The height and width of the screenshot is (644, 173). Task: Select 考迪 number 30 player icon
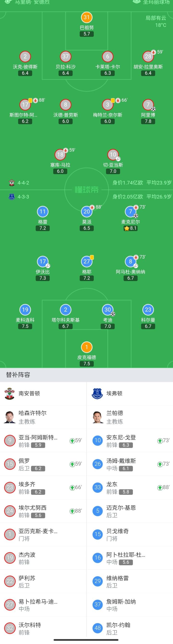coord(108,310)
